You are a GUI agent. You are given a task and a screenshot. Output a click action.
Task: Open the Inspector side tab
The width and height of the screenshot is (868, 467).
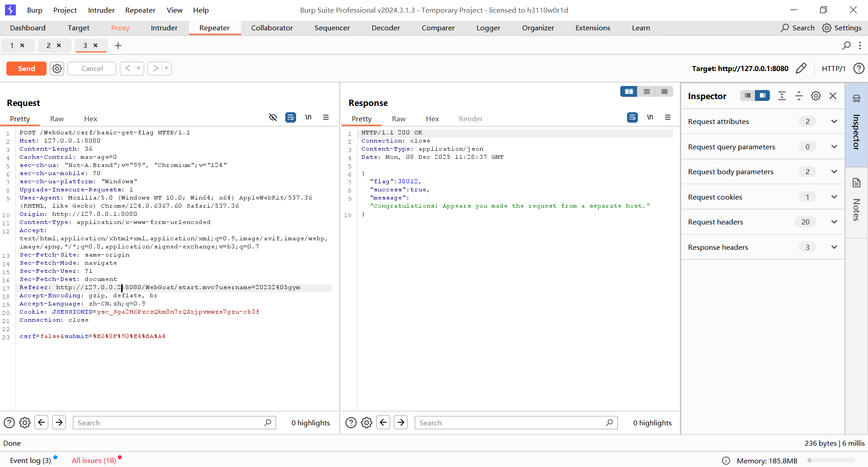click(856, 124)
